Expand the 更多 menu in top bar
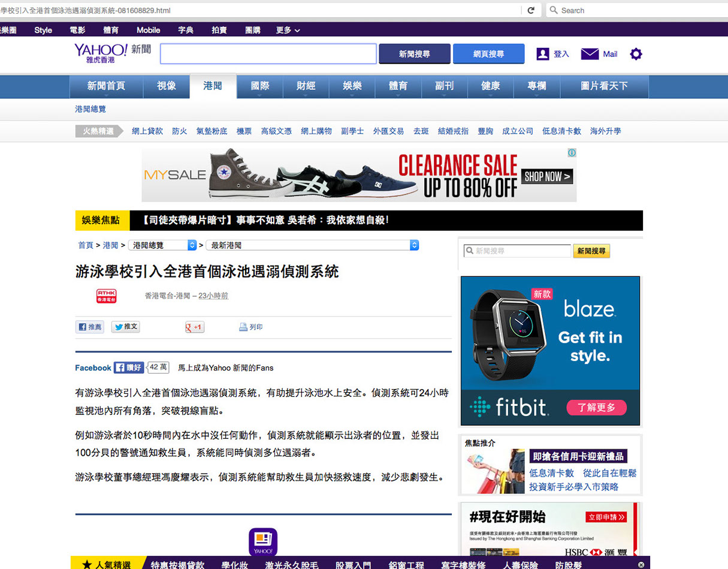728x569 pixels. click(288, 30)
